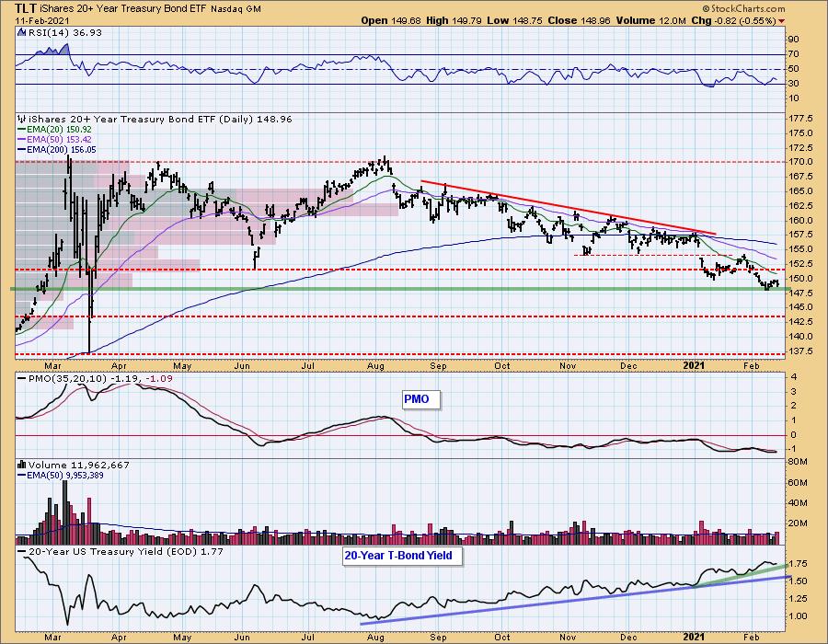Screen dimensions: 828x644
Task: Open the StockCharts.com copyright link
Action: [x=743, y=8]
